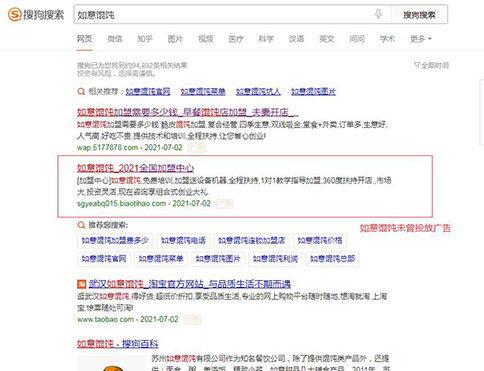484x371 pixels.
Task: Select suggestion 如意馄饨利润
Action: click(275, 259)
